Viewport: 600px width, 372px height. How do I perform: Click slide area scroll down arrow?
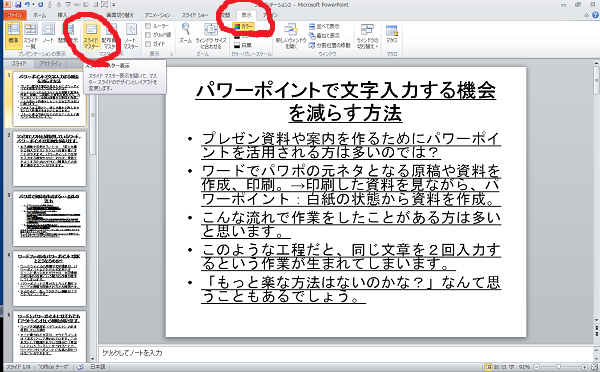pos(596,321)
